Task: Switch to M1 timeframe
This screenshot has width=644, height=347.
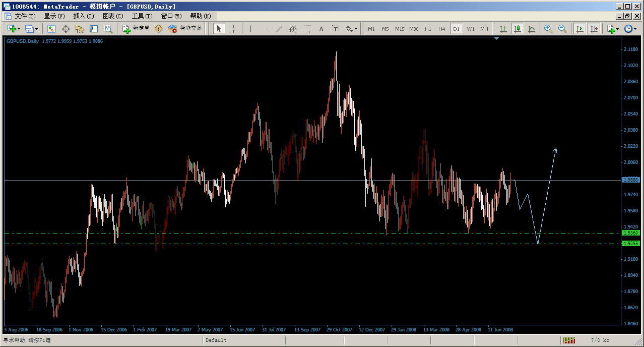Action: point(371,29)
